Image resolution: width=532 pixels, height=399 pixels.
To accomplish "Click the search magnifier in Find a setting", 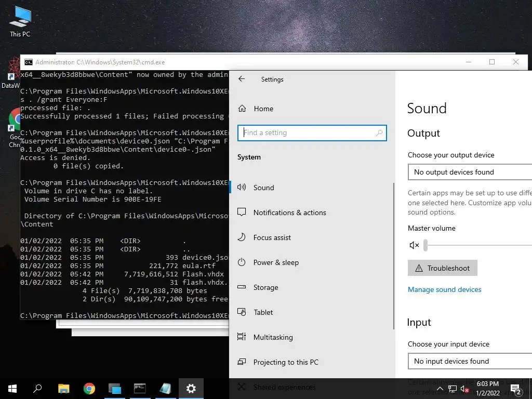I will 379,133.
